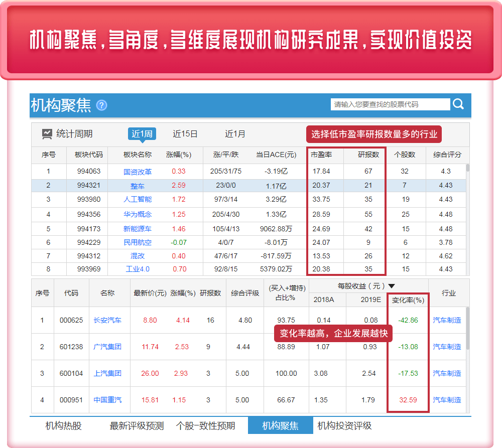Screen dimensions: 502x448
Task: Click the 32.59 change rate value
Action: point(408,400)
